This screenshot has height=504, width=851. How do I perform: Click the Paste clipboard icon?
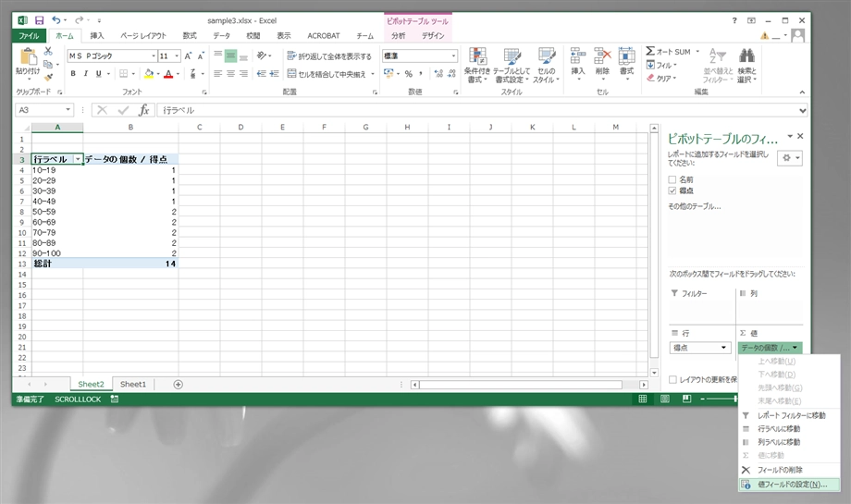tap(28, 56)
